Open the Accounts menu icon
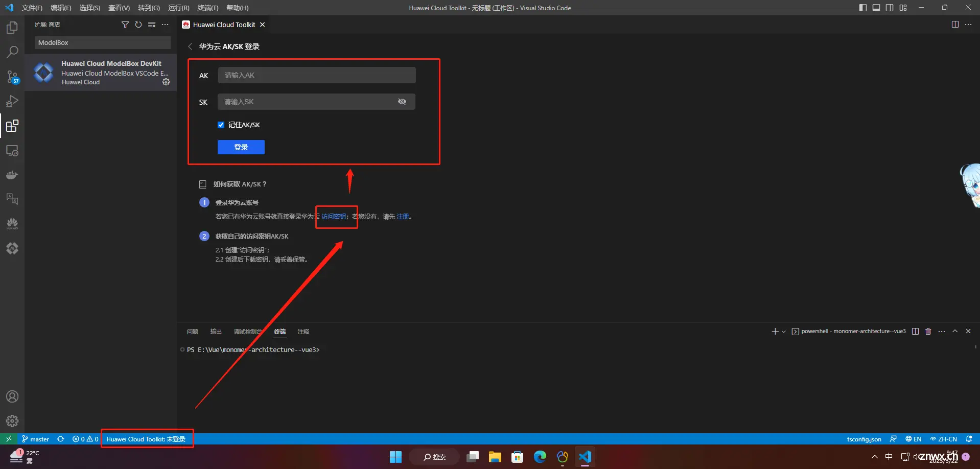 coord(12,396)
